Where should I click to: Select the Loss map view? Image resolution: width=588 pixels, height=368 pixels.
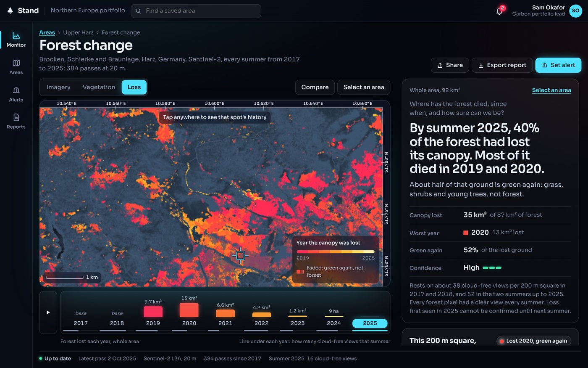click(134, 87)
